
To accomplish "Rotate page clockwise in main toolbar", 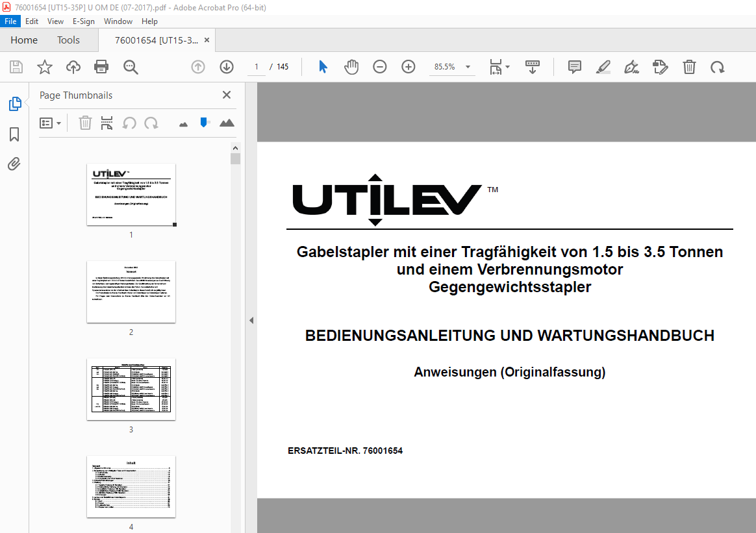I will [718, 67].
